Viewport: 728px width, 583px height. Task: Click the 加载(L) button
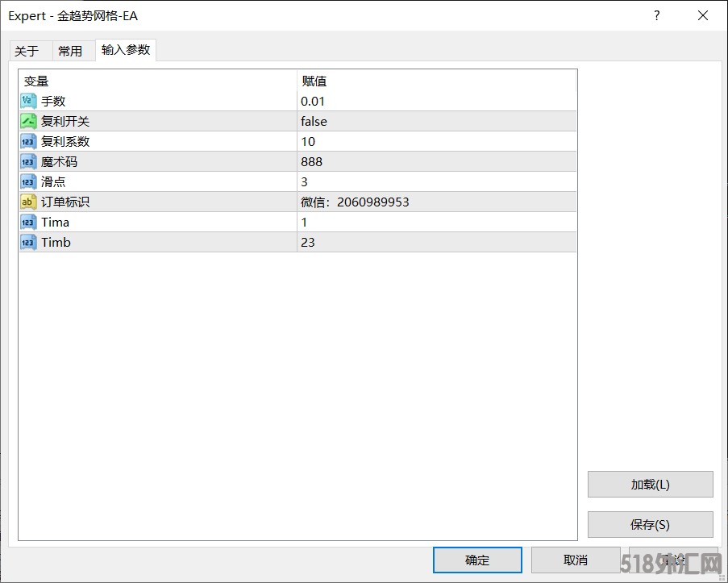pyautogui.click(x=650, y=485)
